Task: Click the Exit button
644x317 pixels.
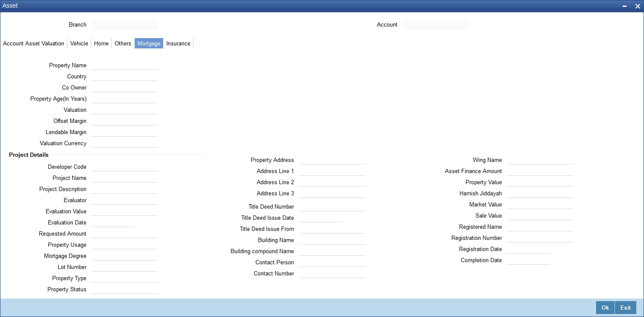Action: [626, 308]
